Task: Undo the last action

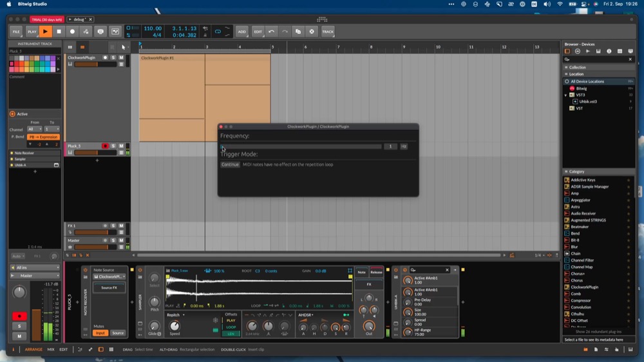Action: coord(272,32)
